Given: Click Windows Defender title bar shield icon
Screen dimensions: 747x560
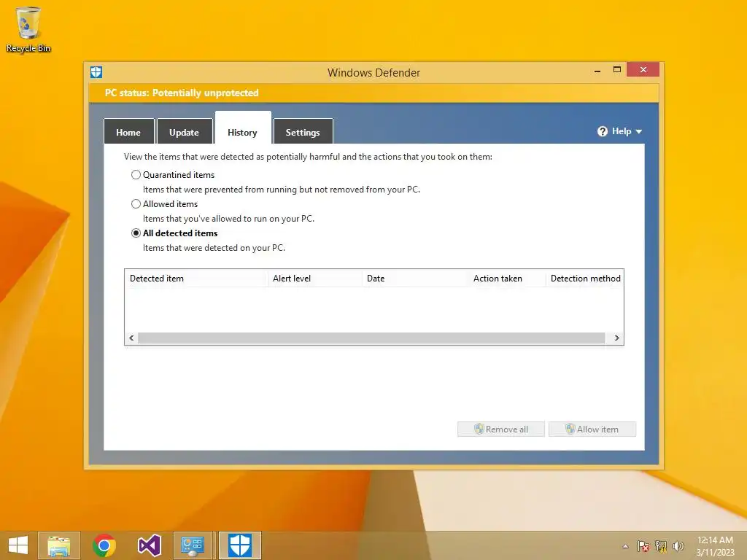Looking at the screenshot, I should click(x=96, y=72).
